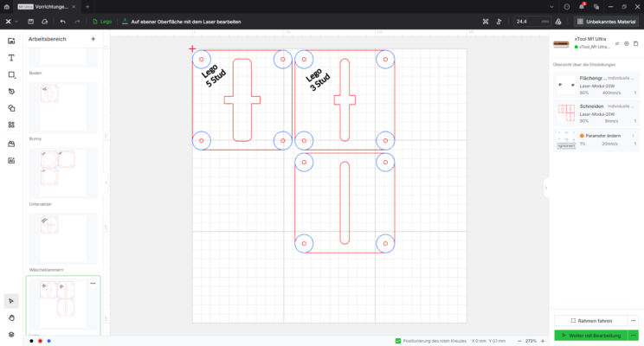This screenshot has width=644, height=346.
Task: Open the layers panel icon
Action: point(11,335)
